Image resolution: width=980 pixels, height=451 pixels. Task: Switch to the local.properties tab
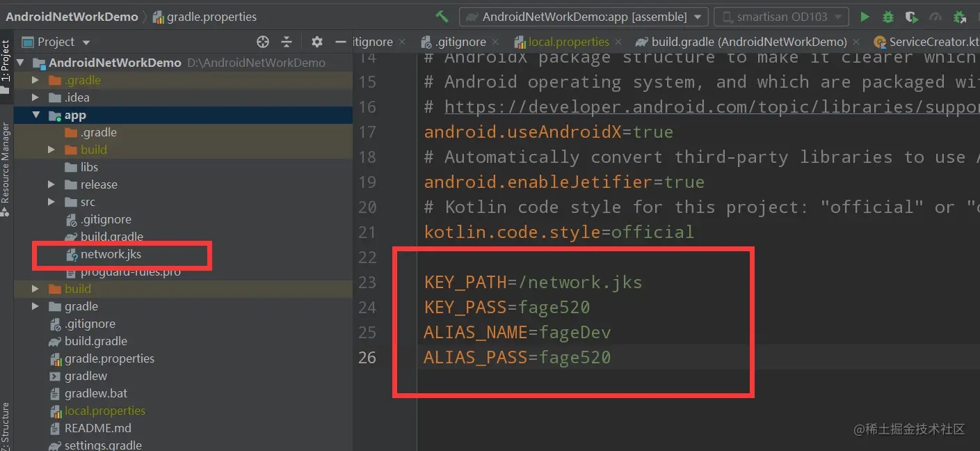568,42
